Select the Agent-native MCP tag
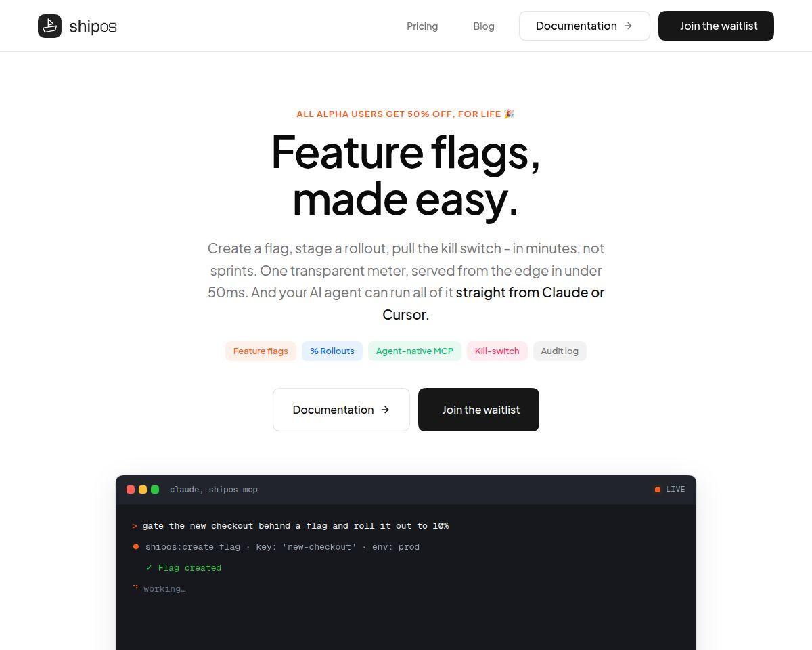Screen dimensions: 812x650 [415, 351]
